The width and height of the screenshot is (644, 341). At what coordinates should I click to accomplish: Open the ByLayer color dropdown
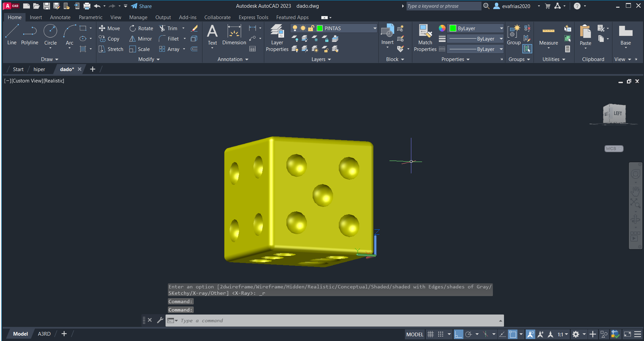click(x=501, y=29)
